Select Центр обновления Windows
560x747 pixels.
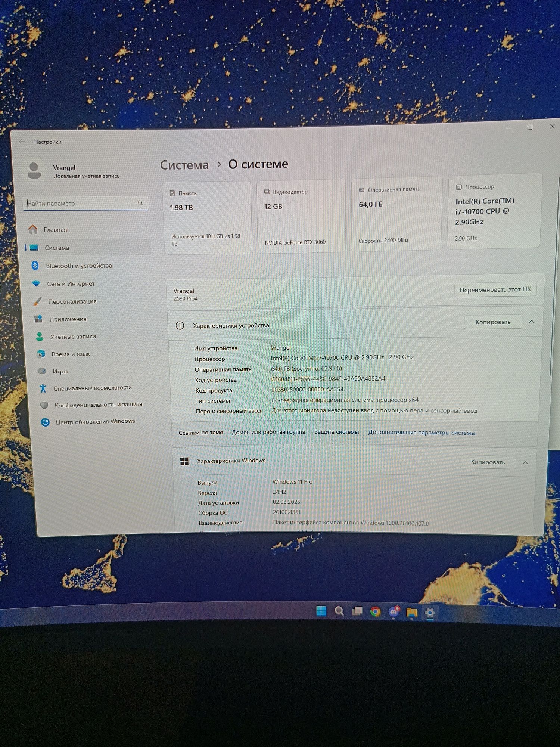(96, 422)
